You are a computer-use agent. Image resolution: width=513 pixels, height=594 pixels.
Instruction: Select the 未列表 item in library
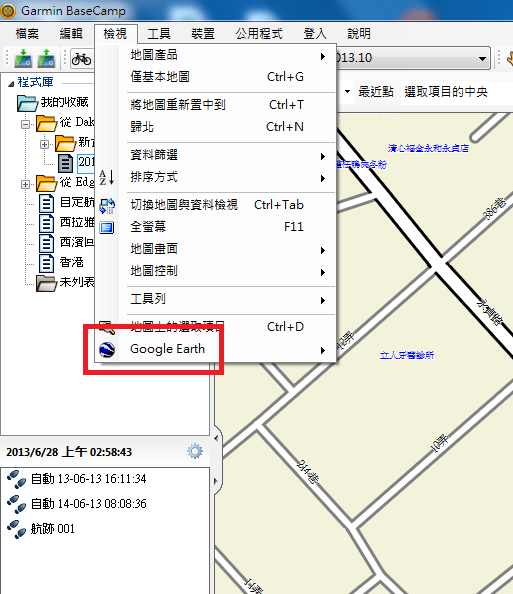pyautogui.click(x=77, y=283)
